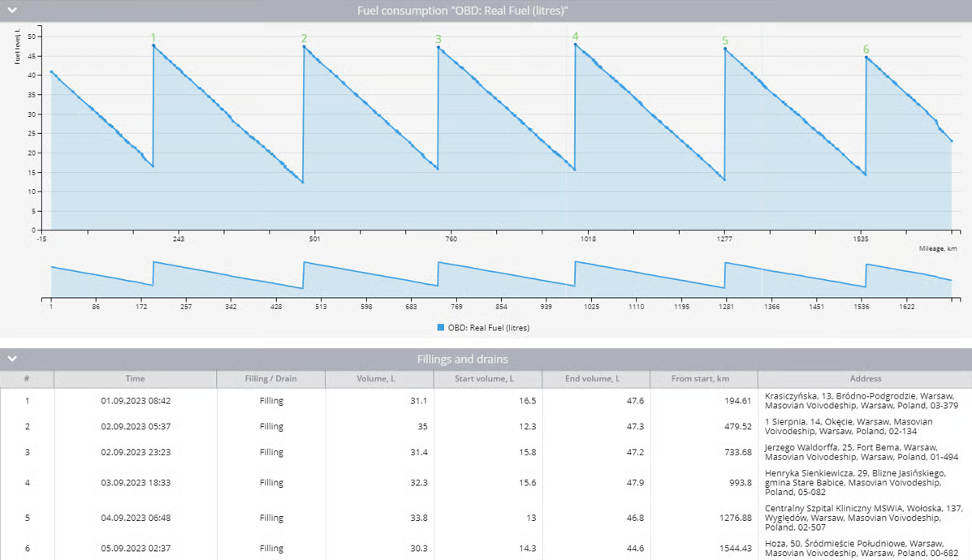Viewport: 972px width, 560px height.
Task: Click the volume value 35
Action: [x=422, y=426]
